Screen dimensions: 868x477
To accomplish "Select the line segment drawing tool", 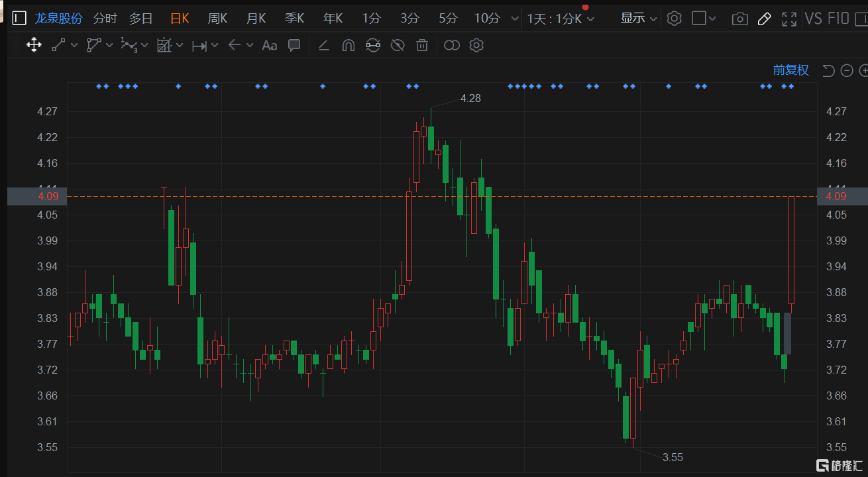I will click(59, 45).
